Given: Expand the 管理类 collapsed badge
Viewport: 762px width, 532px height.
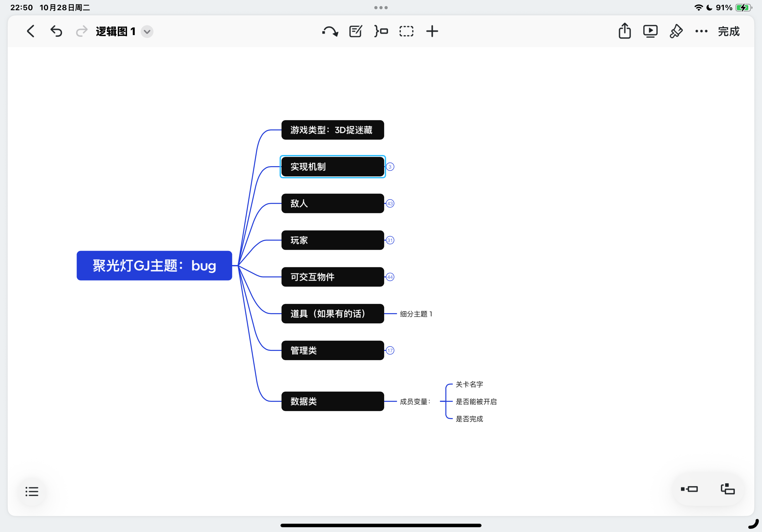Looking at the screenshot, I should (390, 351).
